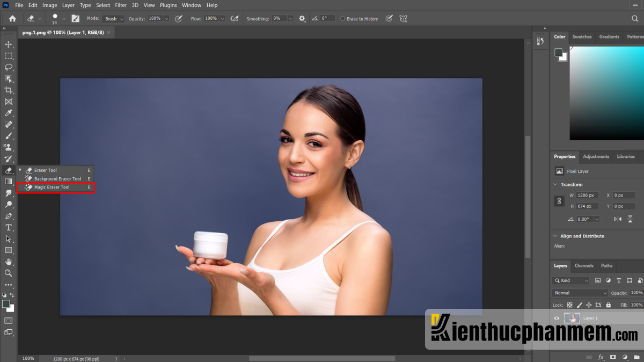The width and height of the screenshot is (644, 362).
Task: Enable the Erase to History checkbox
Action: click(342, 19)
